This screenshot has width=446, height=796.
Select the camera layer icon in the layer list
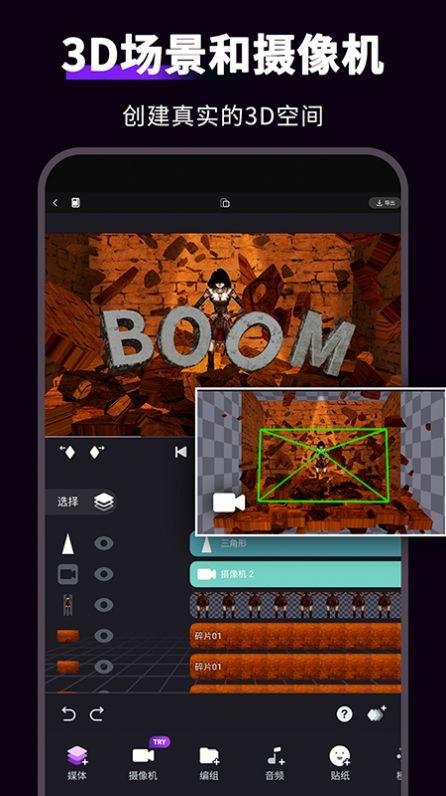[x=68, y=574]
